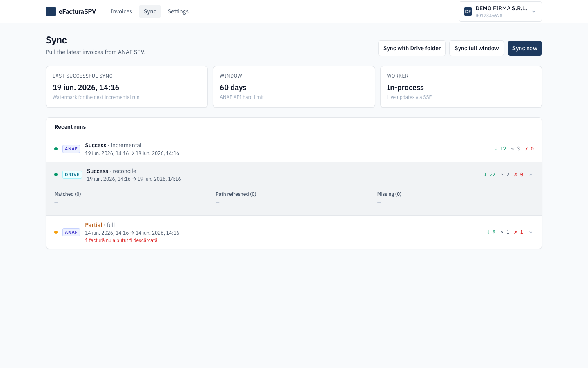Screen dimensions: 588x368
Task: Open the Settings tab
Action: [178, 11]
